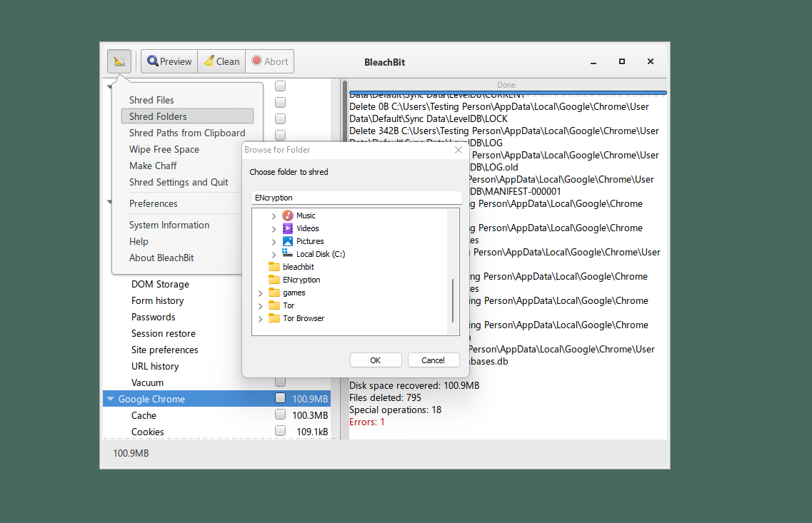This screenshot has height=523, width=812.
Task: Open Help menu entry
Action: 139,242
